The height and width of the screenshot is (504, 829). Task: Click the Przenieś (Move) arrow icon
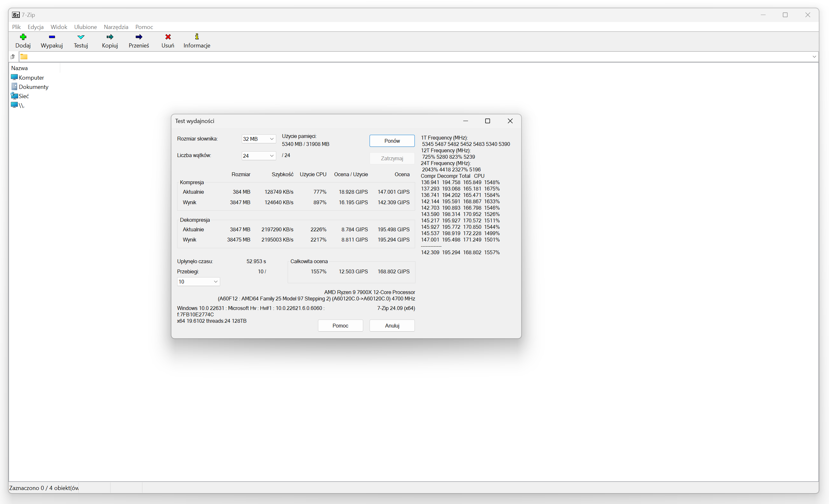pos(139,37)
